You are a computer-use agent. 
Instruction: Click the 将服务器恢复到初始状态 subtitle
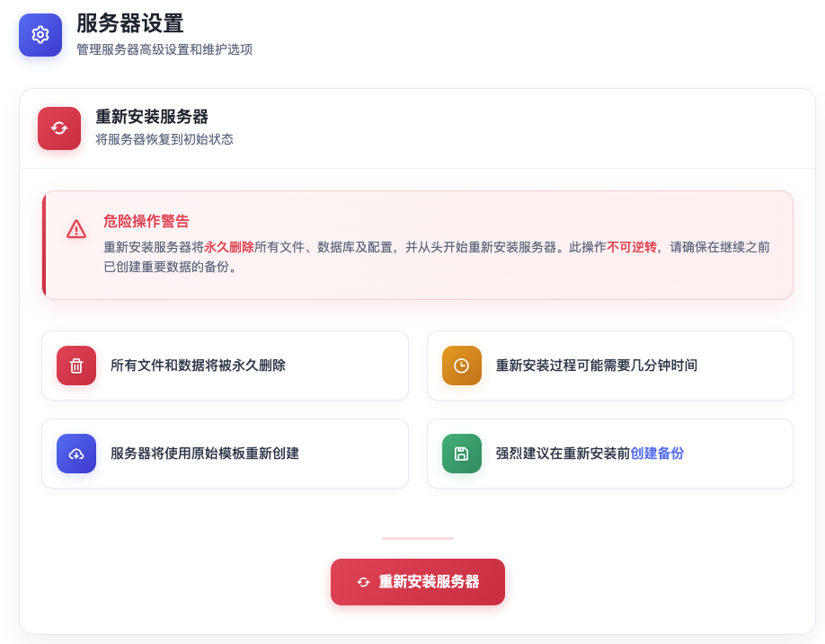pyautogui.click(x=164, y=139)
